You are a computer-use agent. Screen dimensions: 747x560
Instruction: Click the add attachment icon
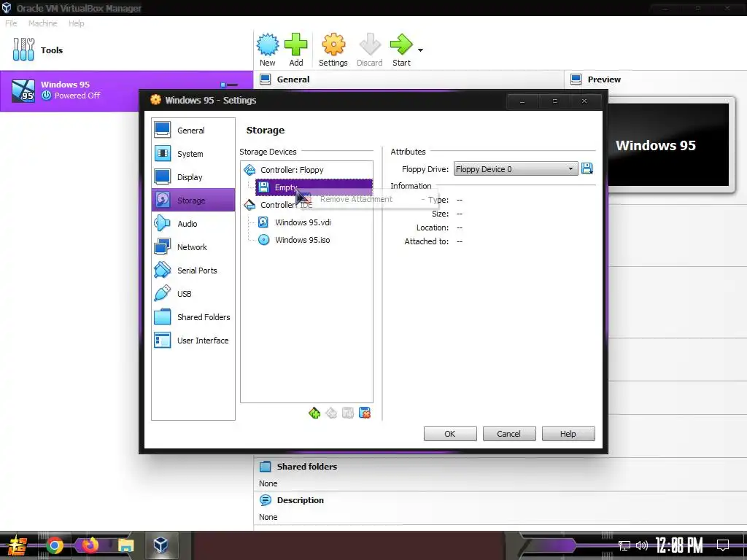click(348, 413)
